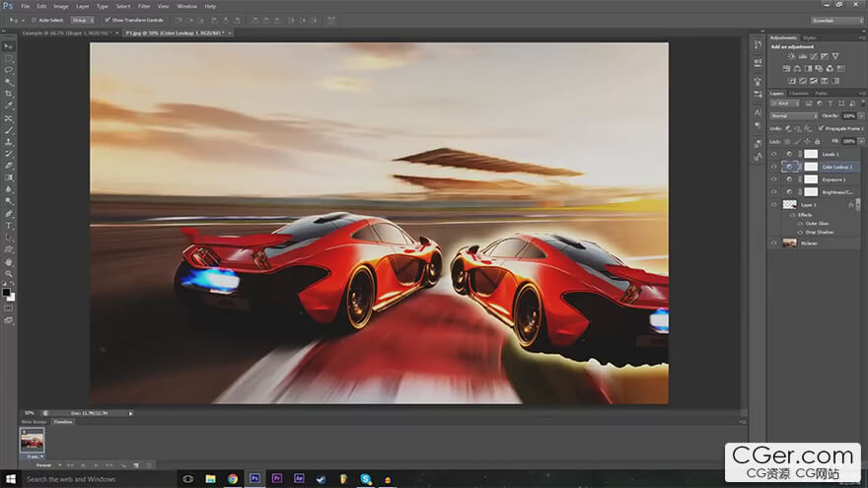This screenshot has width=868, height=488.
Task: Select the Layer 1 layer thumbnail
Action: click(789, 205)
